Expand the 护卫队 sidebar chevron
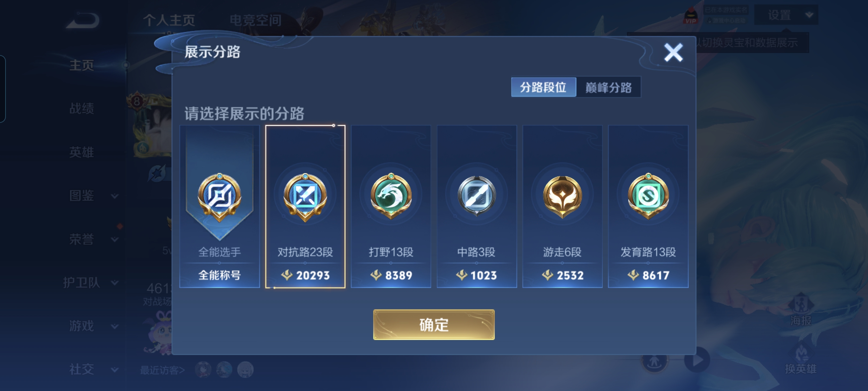The height and width of the screenshot is (391, 868). 115,282
